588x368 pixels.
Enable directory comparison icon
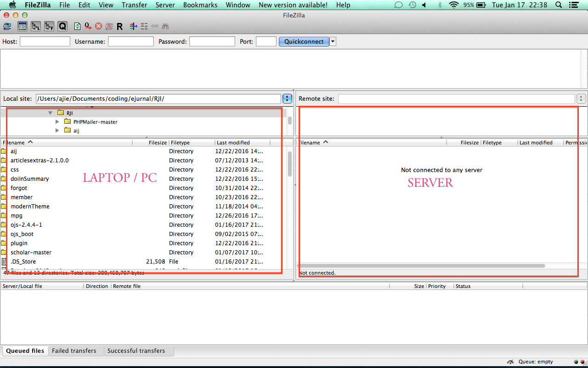point(144,26)
